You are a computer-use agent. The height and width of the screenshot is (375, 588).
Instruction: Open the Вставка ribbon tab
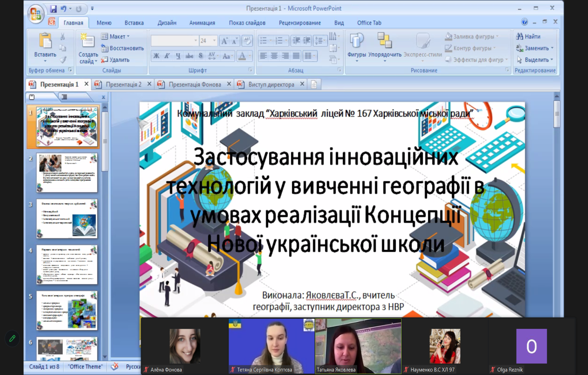(134, 23)
